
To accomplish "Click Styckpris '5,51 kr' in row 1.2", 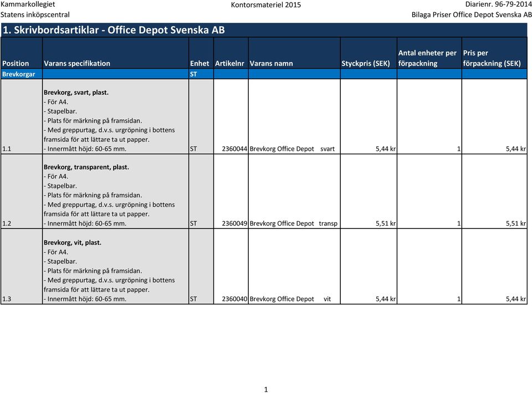I will click(x=386, y=223).
